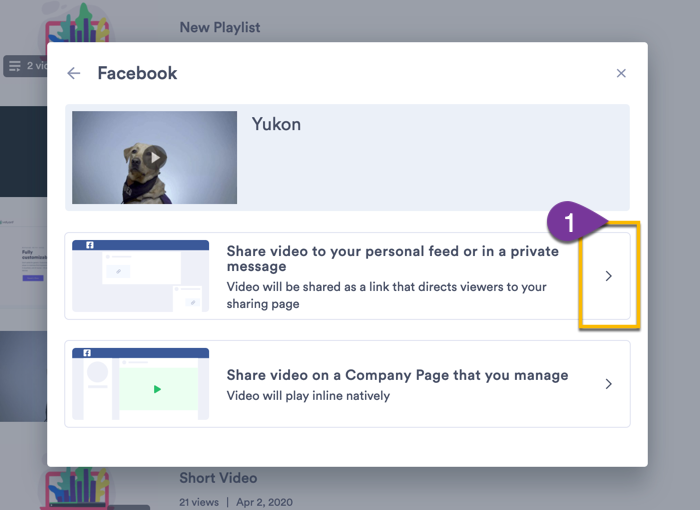The image size is (700, 510).
Task: Open the personal feed share option chevron
Action: coord(608,276)
